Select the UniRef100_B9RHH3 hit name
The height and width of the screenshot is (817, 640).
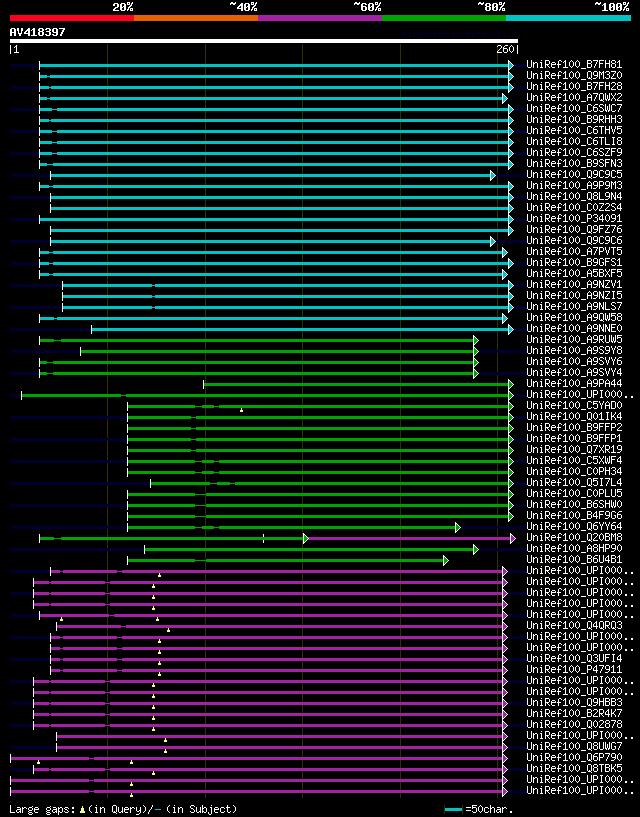pos(574,119)
